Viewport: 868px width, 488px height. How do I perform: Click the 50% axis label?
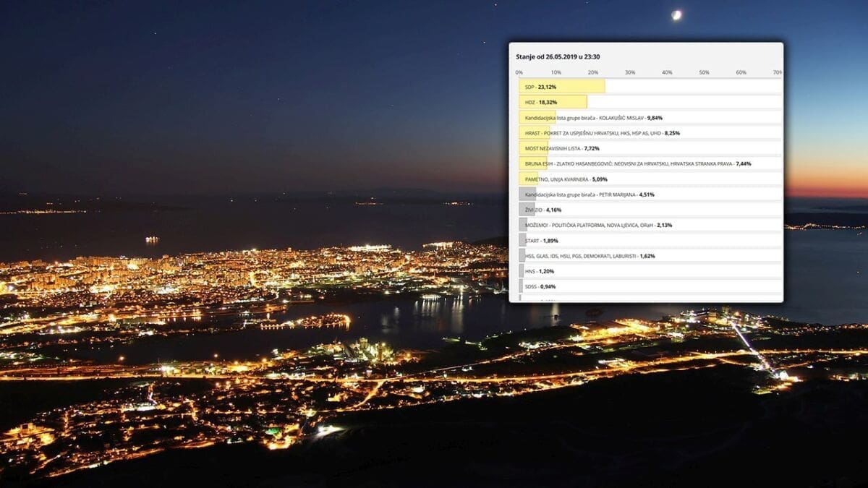(x=704, y=72)
